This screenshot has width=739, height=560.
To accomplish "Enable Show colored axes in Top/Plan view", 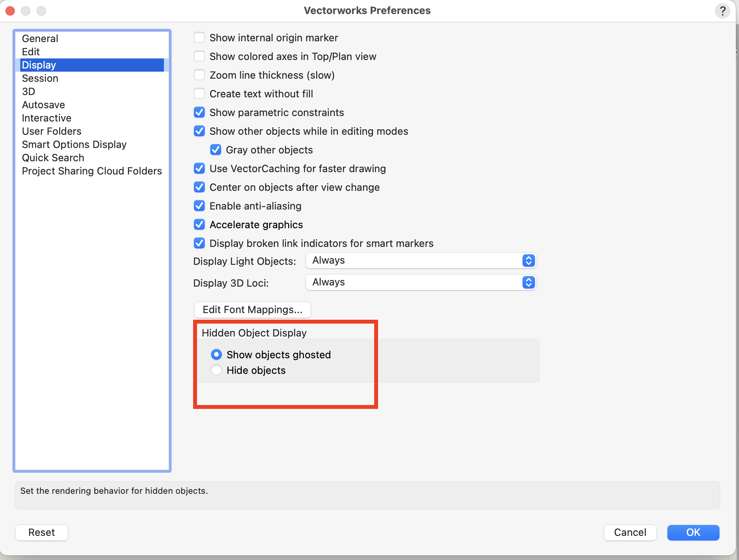I will point(199,56).
